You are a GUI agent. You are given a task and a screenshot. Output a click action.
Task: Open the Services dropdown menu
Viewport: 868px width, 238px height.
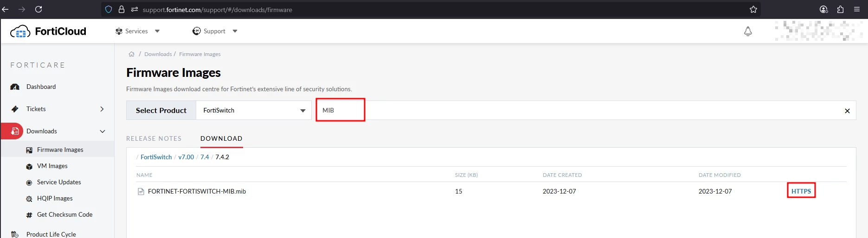(138, 31)
